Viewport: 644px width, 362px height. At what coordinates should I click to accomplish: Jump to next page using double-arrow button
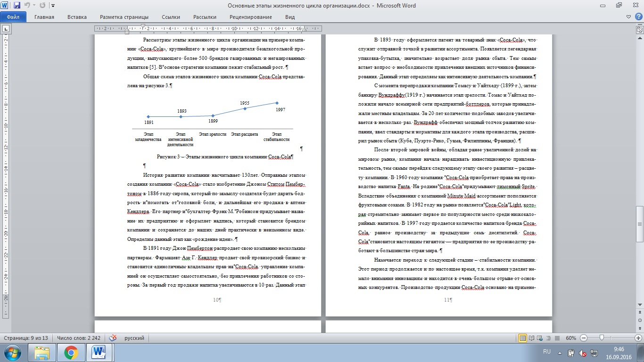click(x=640, y=329)
